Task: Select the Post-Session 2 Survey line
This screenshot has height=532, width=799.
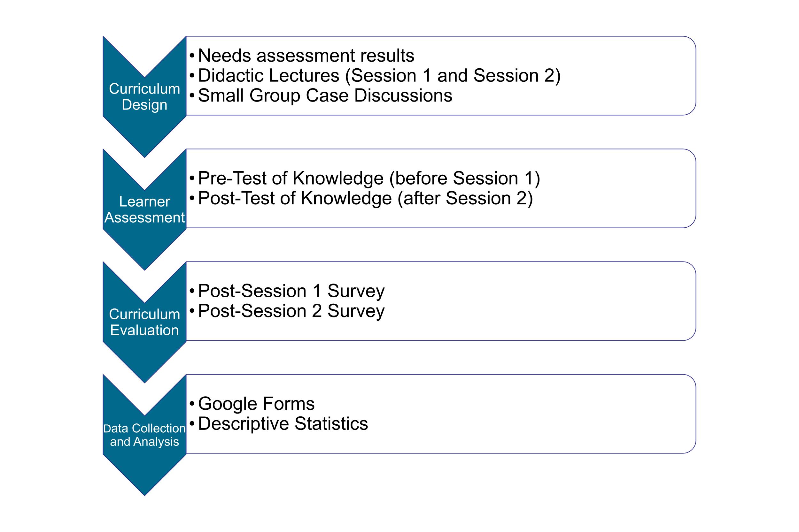Action: tap(287, 311)
